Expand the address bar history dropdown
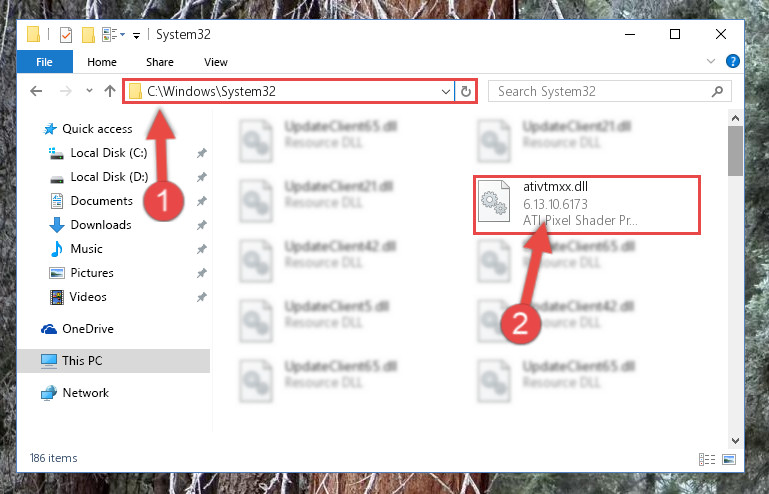This screenshot has width=769, height=494. click(x=445, y=92)
